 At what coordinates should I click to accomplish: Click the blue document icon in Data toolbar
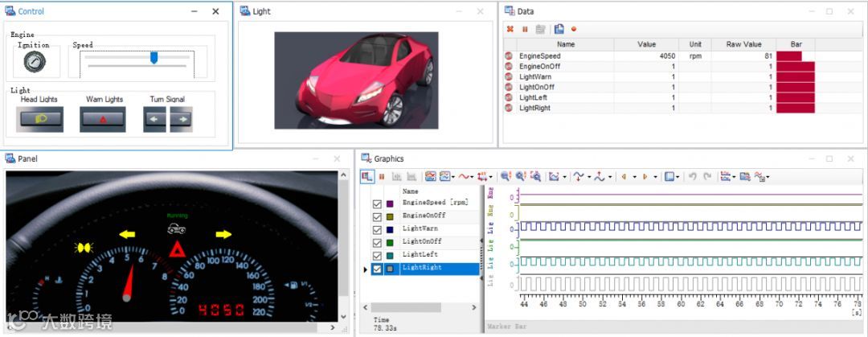(559, 29)
